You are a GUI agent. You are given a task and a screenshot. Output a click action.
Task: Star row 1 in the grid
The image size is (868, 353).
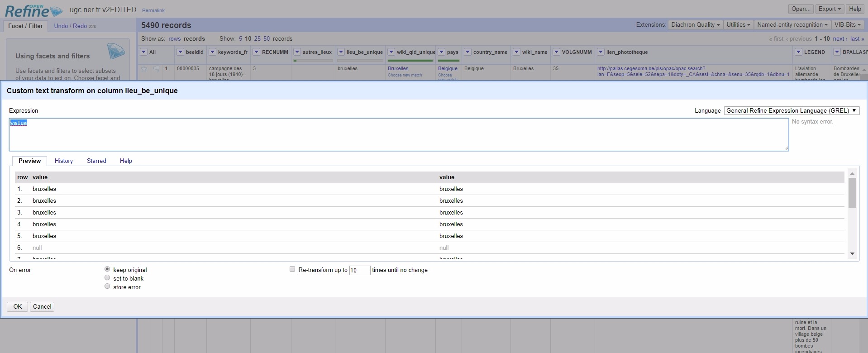[x=144, y=69]
